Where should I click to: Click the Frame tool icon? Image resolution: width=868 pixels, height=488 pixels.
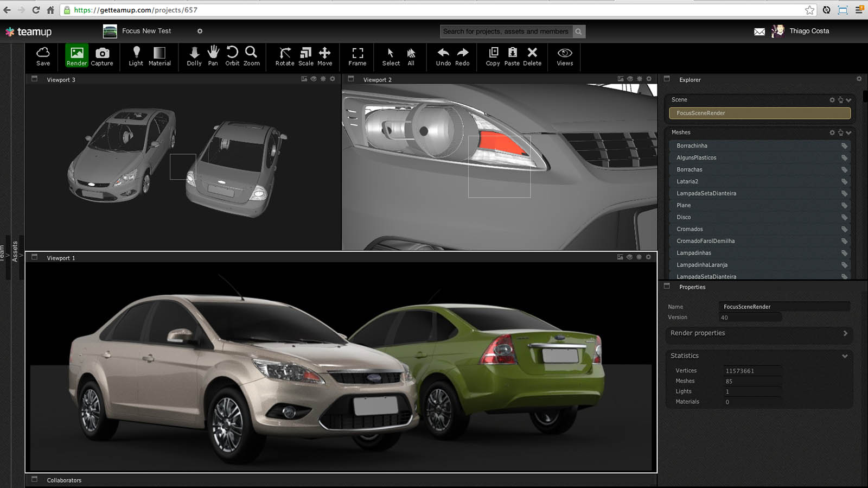[x=358, y=56]
